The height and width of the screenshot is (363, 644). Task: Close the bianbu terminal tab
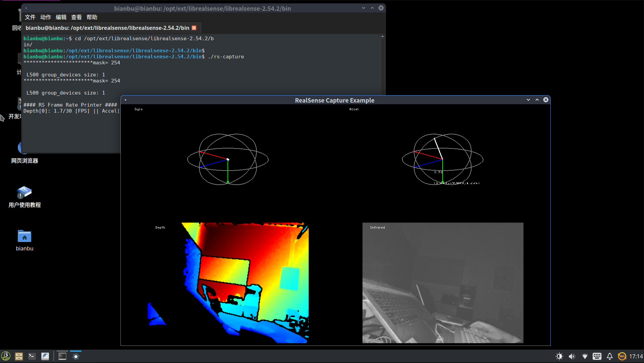(x=194, y=28)
